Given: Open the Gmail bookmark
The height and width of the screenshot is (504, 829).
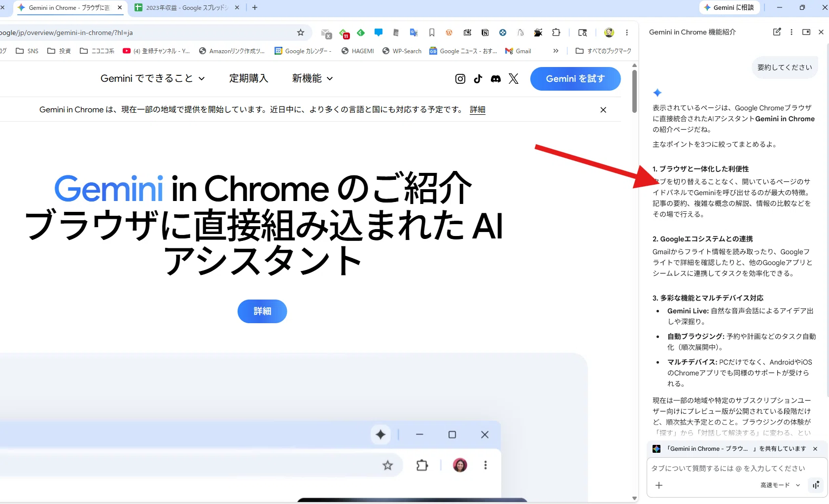Looking at the screenshot, I should (x=518, y=51).
